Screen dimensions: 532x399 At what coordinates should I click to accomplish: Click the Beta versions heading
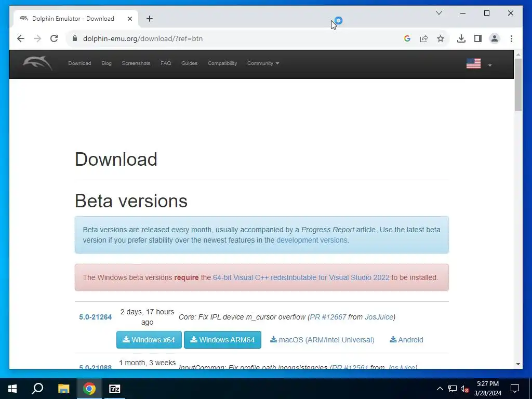click(x=131, y=201)
